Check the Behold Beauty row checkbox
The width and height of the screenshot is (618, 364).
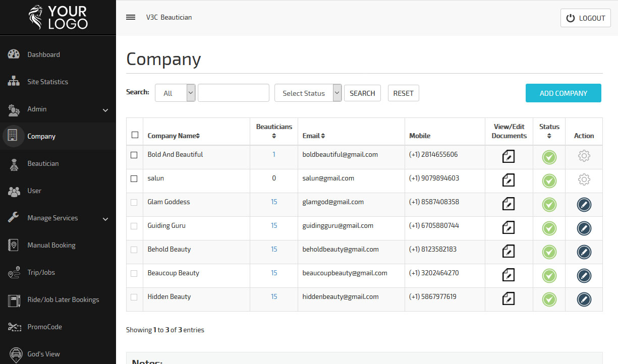134,250
